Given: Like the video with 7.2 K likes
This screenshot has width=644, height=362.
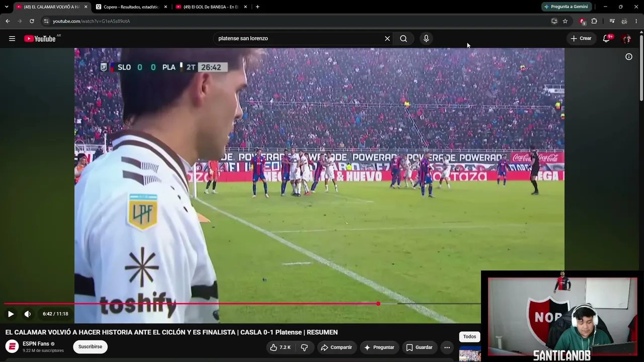Looking at the screenshot, I should (x=281, y=347).
